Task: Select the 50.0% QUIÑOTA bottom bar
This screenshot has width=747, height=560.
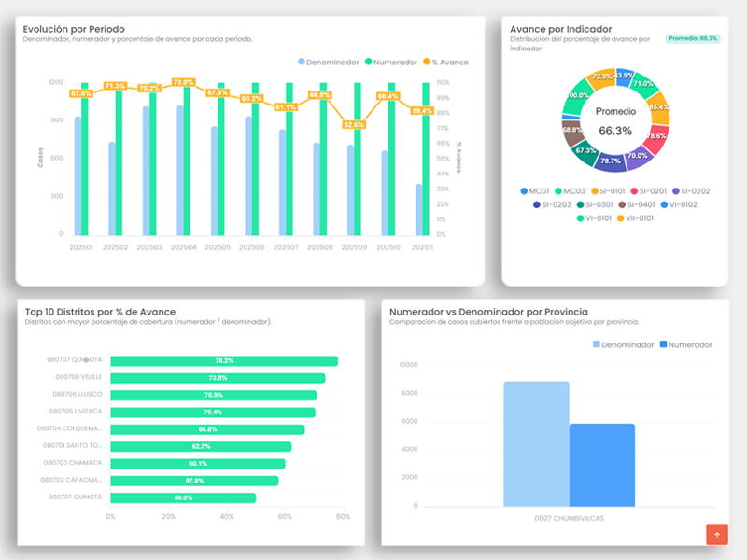Action: tap(183, 497)
